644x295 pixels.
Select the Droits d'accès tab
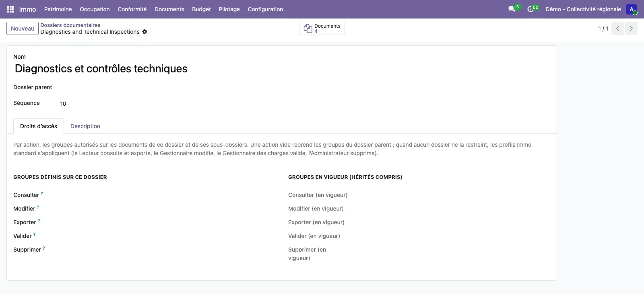tap(39, 126)
